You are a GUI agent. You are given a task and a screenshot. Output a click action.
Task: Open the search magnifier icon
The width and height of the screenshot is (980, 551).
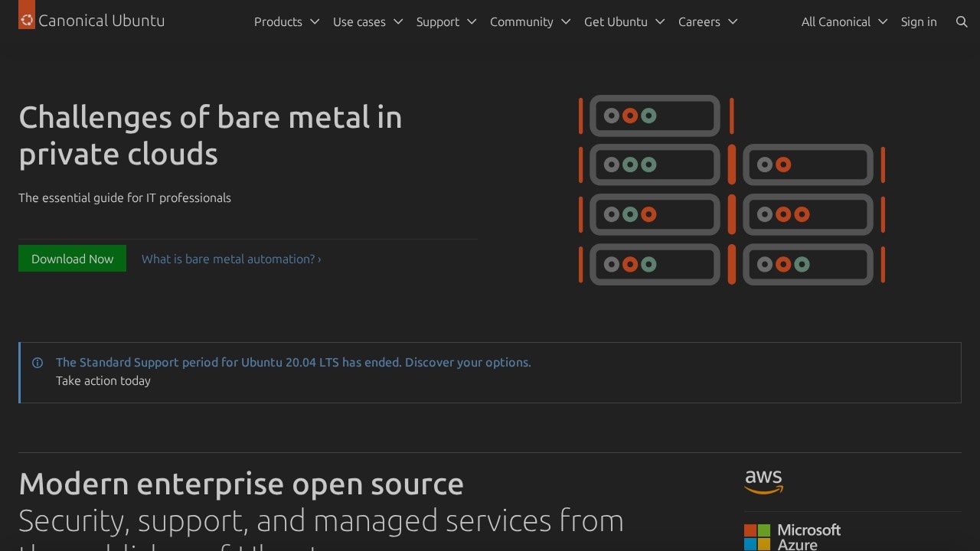coord(962,22)
